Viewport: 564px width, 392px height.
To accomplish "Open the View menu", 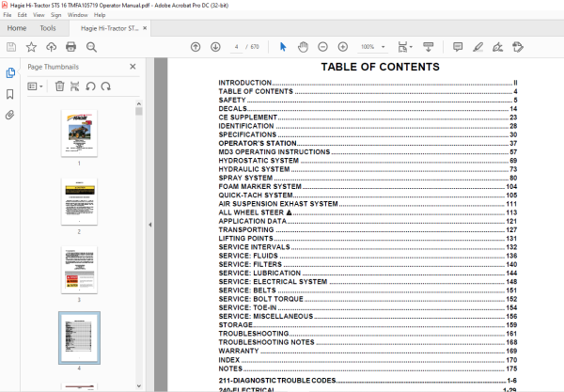I will click(x=39, y=15).
